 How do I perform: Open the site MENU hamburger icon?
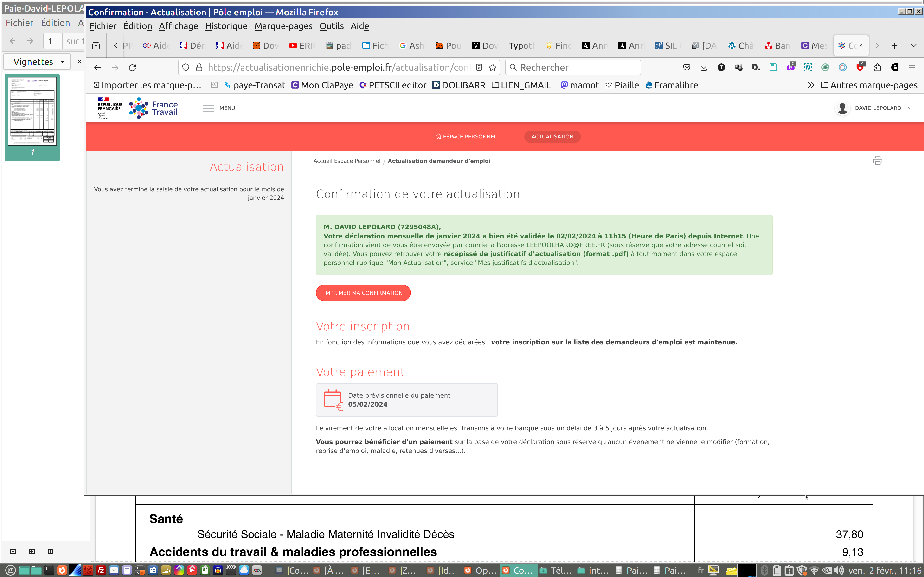pyautogui.click(x=208, y=108)
